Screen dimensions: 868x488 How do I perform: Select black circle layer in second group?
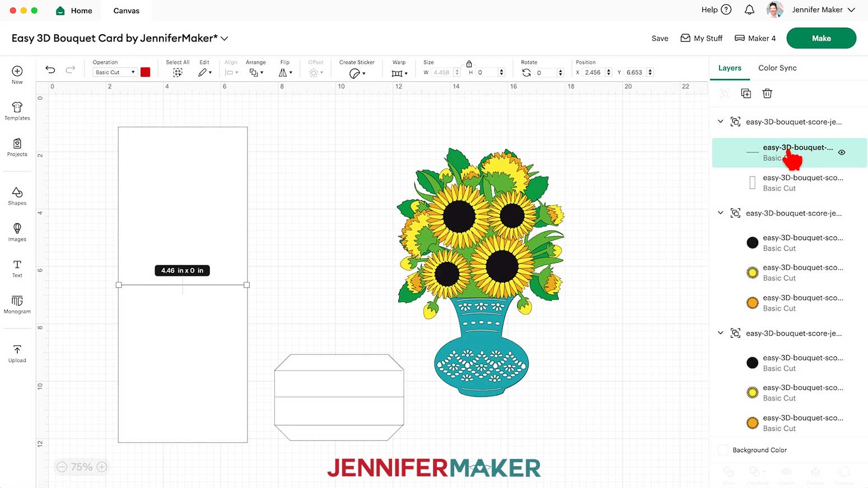click(x=789, y=243)
